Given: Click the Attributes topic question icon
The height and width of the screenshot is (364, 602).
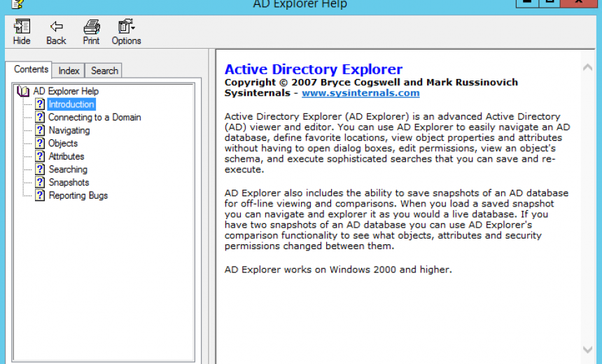Looking at the screenshot, I should 40,156.
